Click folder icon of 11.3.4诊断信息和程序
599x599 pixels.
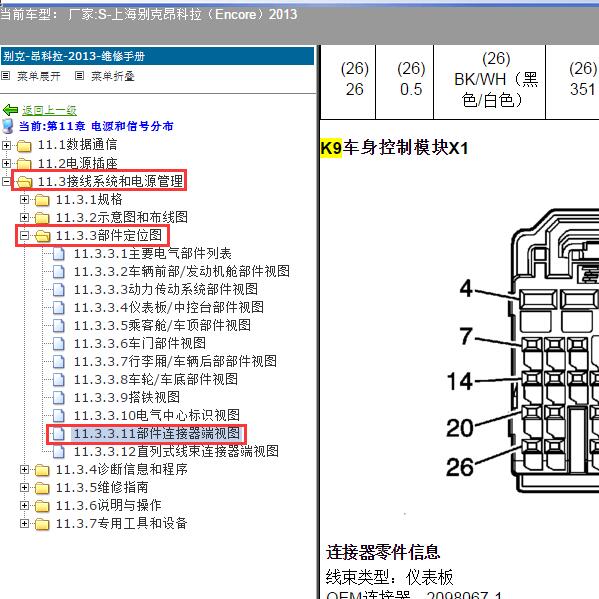click(42, 470)
